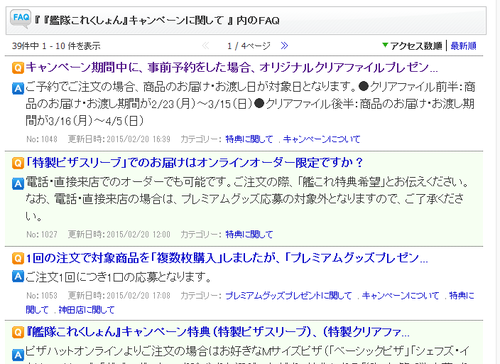This screenshot has height=364, width=500.
Task: Click 特典に関して category under No:1048
Action: (249, 139)
